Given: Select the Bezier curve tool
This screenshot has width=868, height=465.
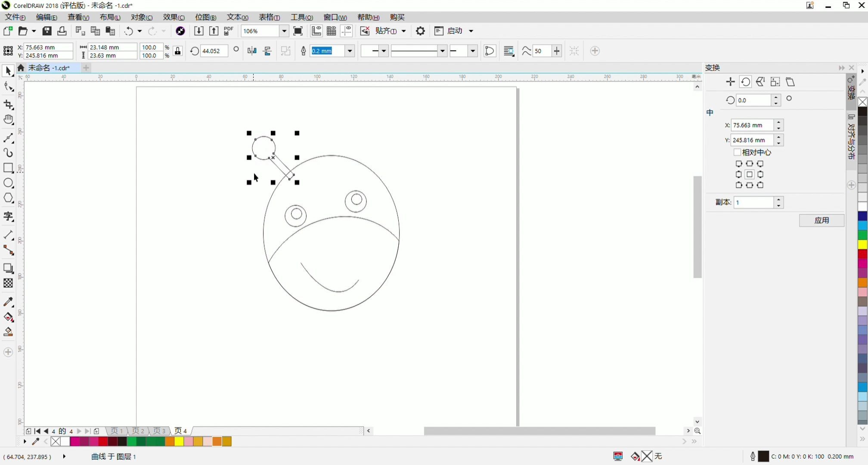Looking at the screenshot, I should 8,138.
